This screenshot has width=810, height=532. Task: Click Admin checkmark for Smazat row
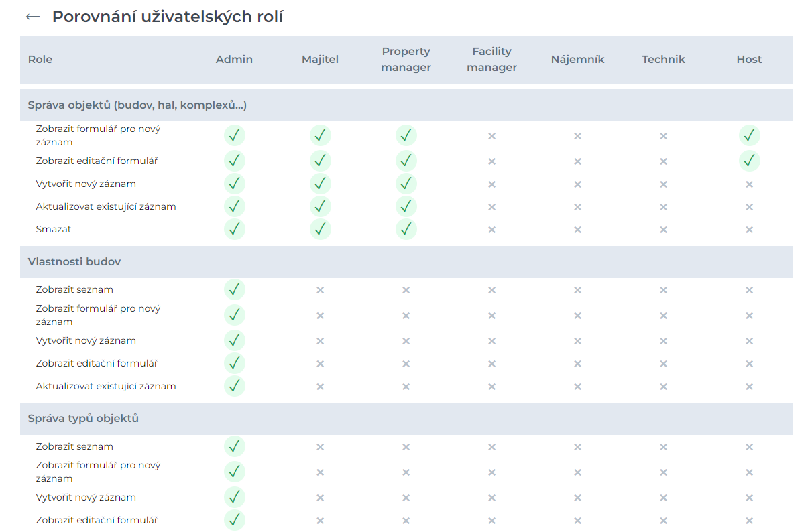(234, 229)
